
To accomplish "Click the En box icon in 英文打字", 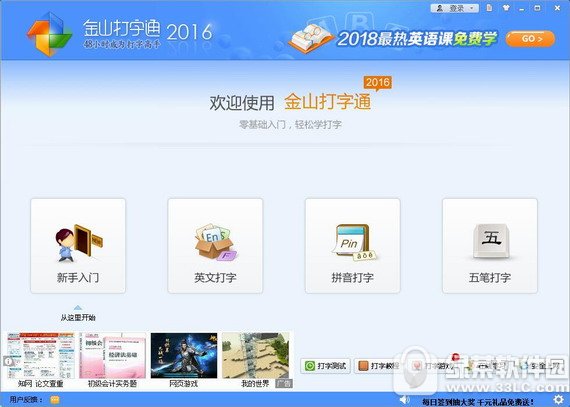I will point(216,242).
